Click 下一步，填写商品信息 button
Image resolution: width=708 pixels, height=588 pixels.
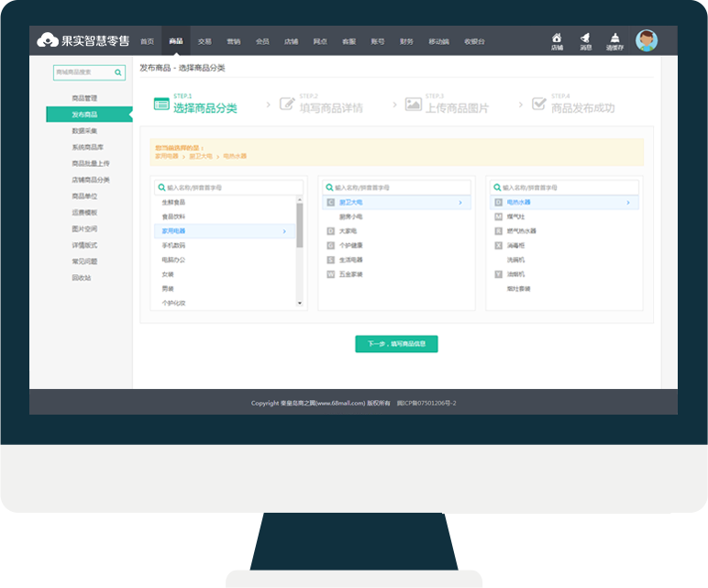(396, 344)
